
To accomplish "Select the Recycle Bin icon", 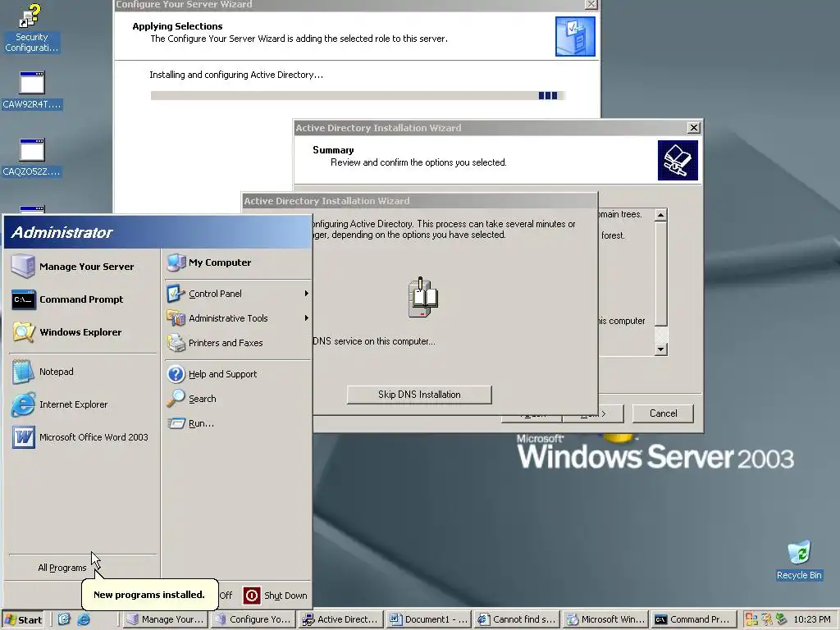I will 799,560.
